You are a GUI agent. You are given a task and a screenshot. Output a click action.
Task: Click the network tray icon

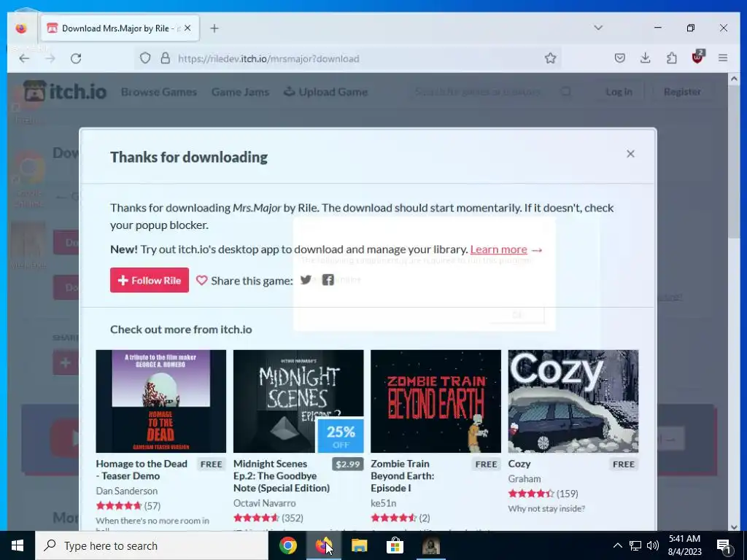click(635, 545)
